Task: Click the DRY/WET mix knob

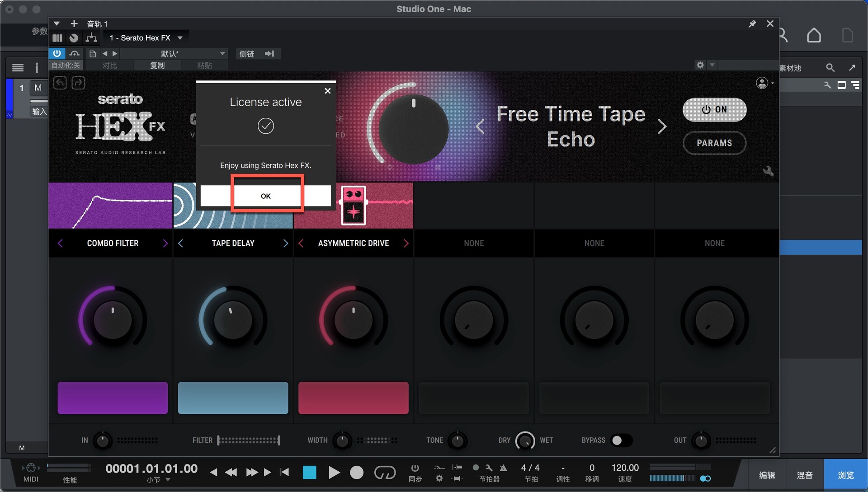Action: tap(525, 440)
